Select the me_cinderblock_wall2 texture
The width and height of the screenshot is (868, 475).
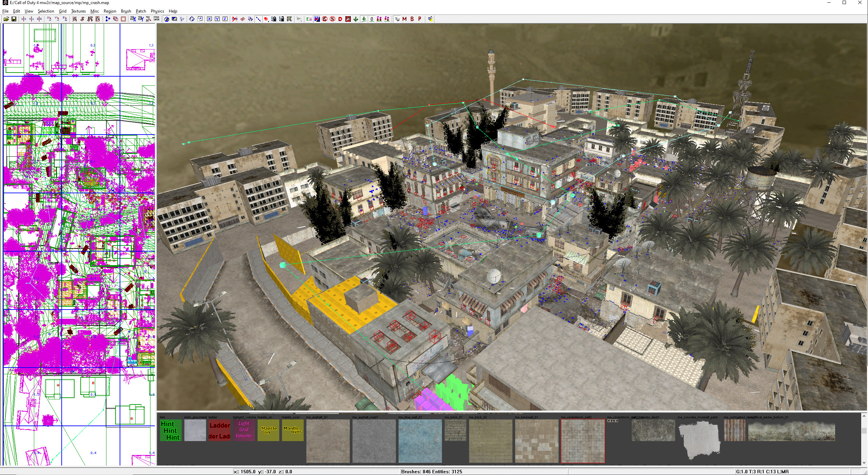click(x=583, y=441)
